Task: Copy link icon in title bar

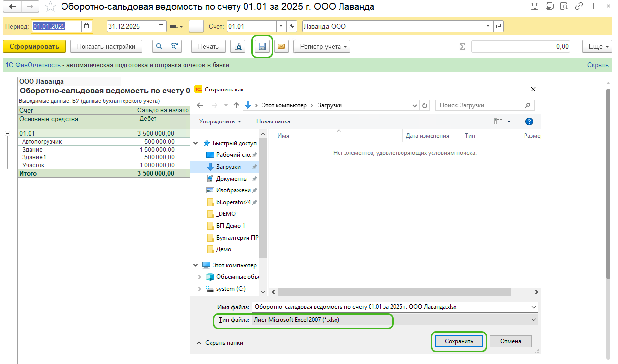Action: tap(580, 7)
